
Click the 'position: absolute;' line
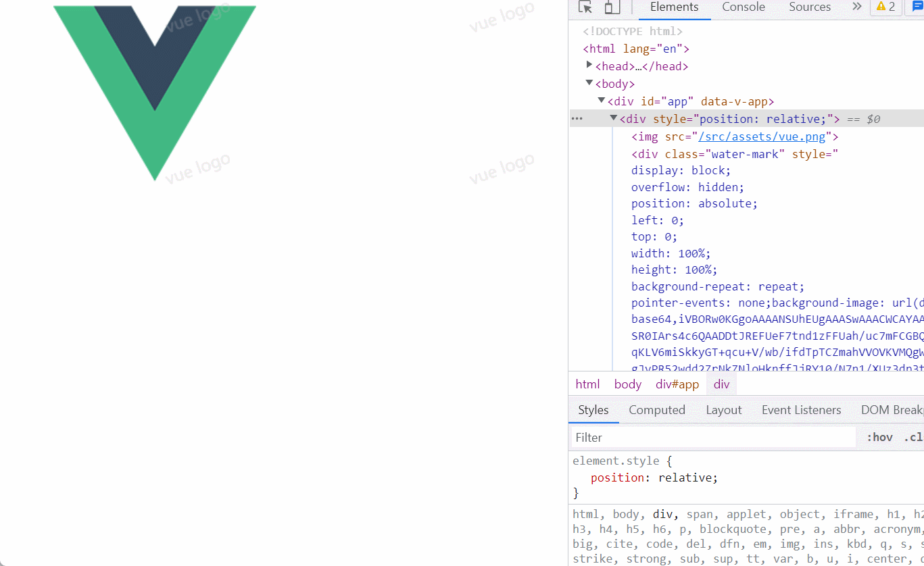pyautogui.click(x=694, y=204)
